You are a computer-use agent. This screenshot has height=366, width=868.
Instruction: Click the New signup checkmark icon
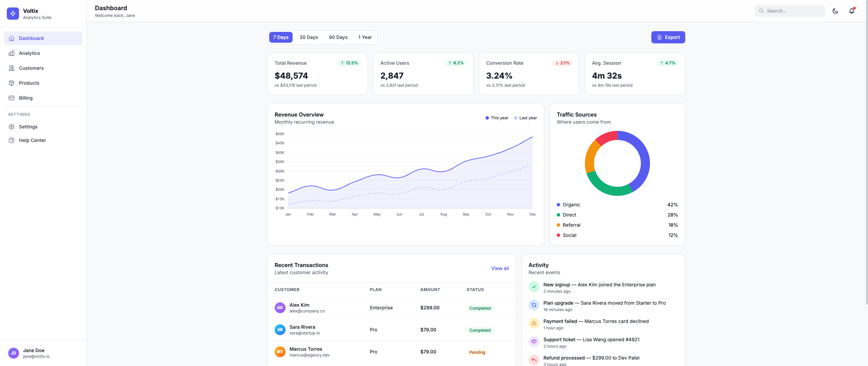[x=534, y=287]
